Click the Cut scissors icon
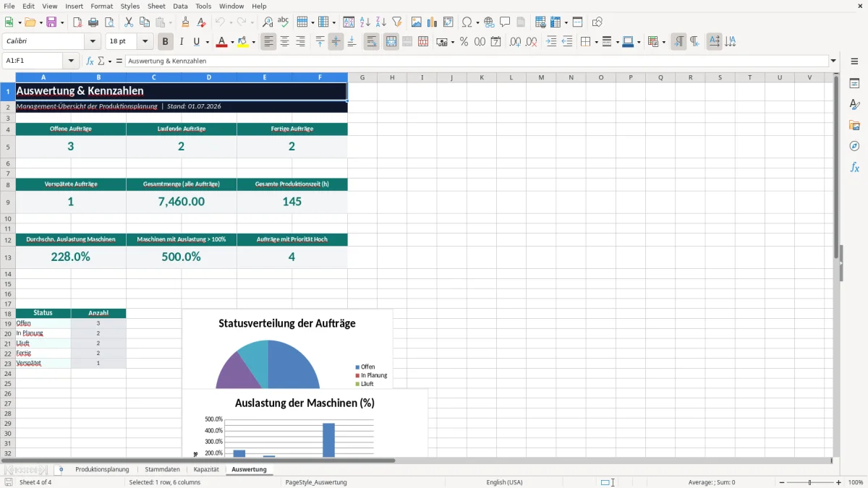868x488 pixels. (129, 22)
